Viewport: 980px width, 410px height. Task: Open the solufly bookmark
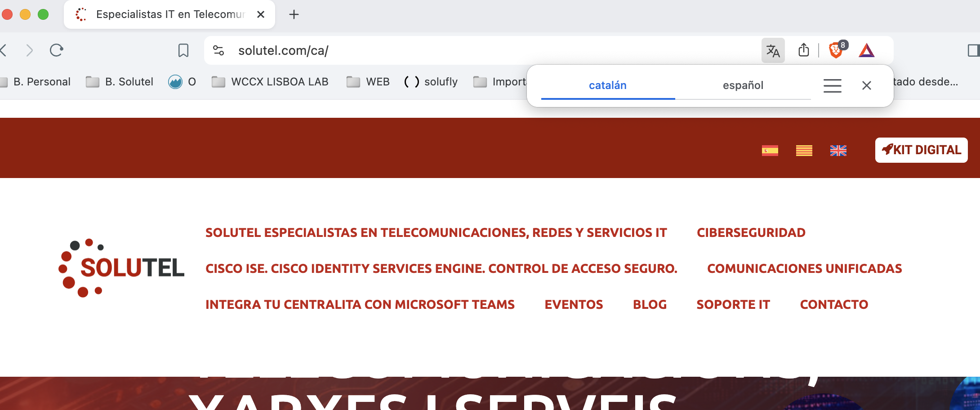coord(431,82)
